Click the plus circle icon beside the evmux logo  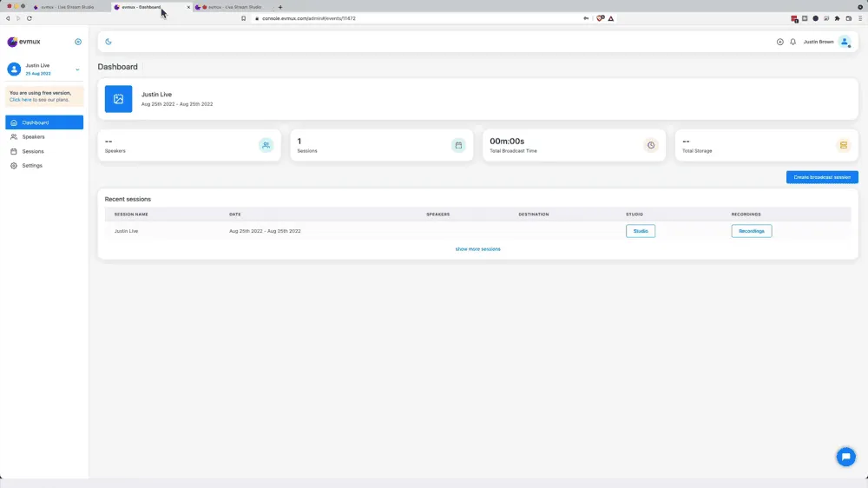78,42
